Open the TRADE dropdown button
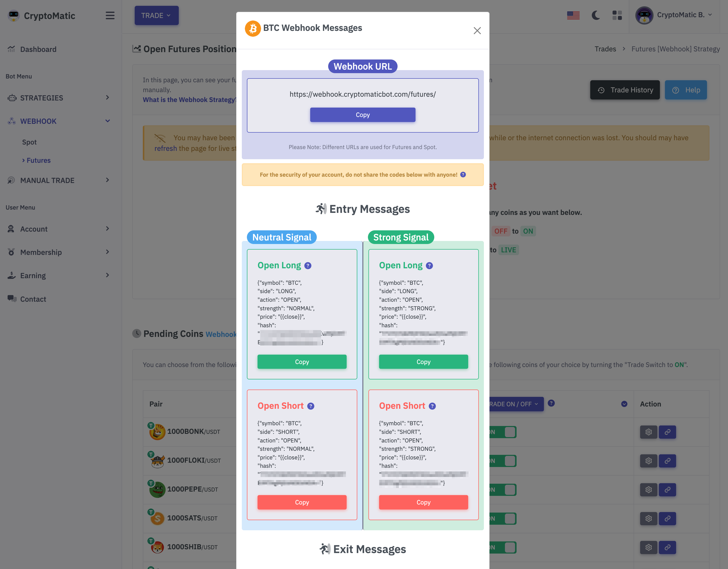 point(156,15)
